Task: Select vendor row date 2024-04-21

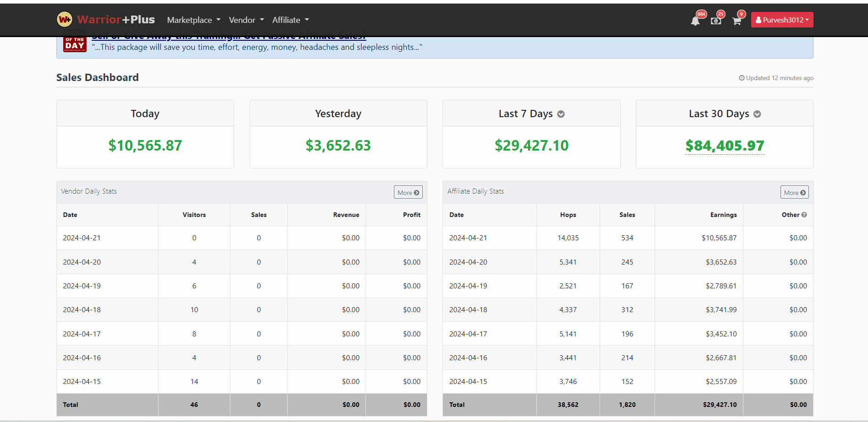Action: 82,238
